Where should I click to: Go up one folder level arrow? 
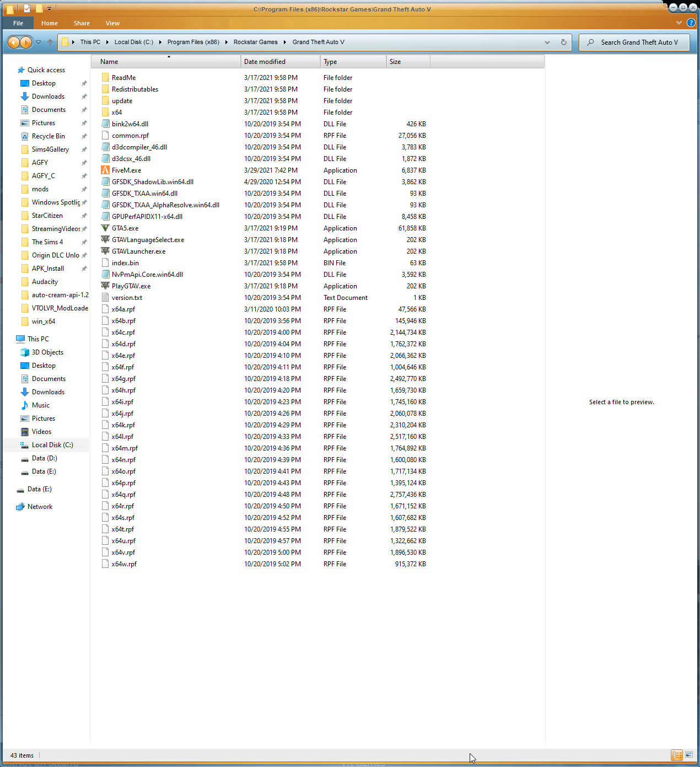50,42
